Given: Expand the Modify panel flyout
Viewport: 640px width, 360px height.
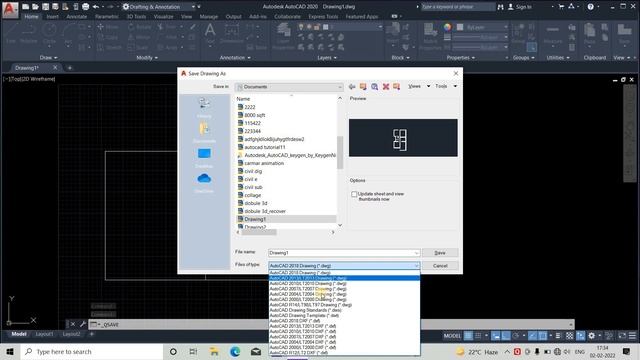Looking at the screenshot, I should (147, 58).
